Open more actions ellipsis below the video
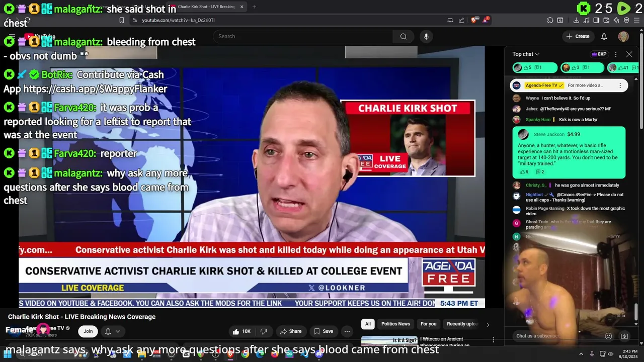This screenshot has width=644, height=362. [x=347, y=331]
